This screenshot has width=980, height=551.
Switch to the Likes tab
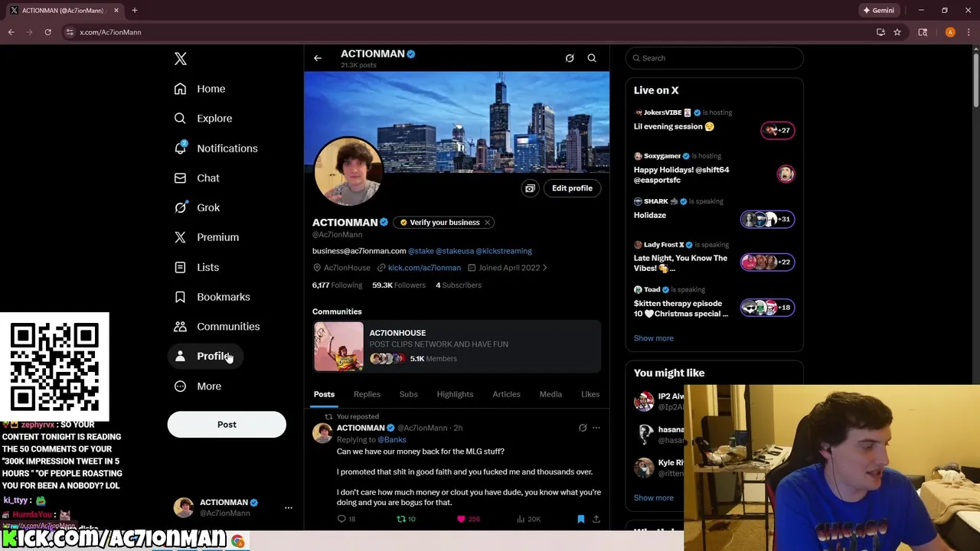pos(590,394)
